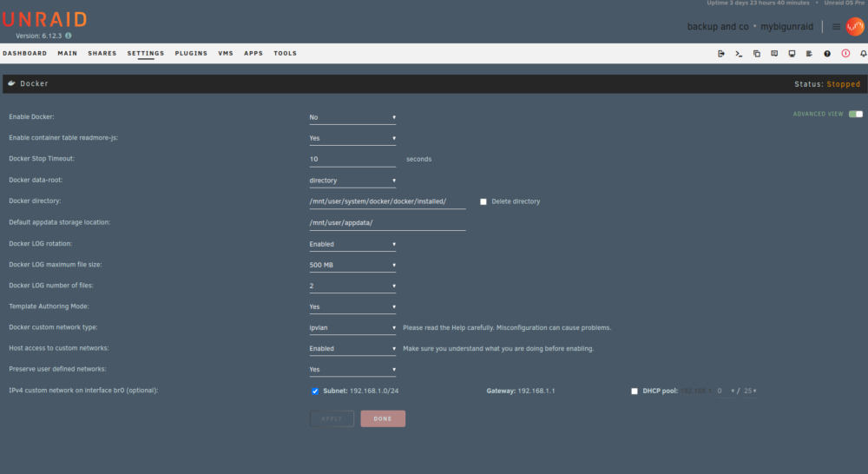Viewport: 868px width, 474px height.
Task: Toggle the Advanced View switch
Action: (x=856, y=114)
